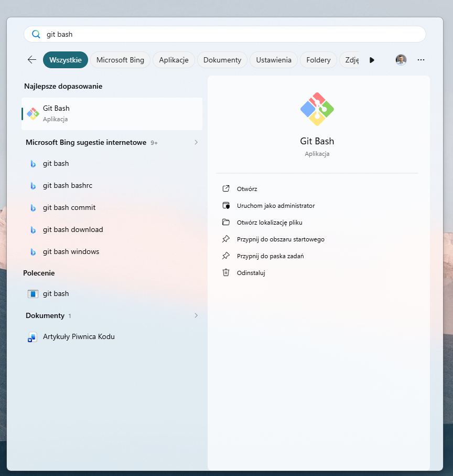Image resolution: width=453 pixels, height=476 pixels.
Task: Select suggestion 'git bash bashrc'
Action: (x=112, y=185)
